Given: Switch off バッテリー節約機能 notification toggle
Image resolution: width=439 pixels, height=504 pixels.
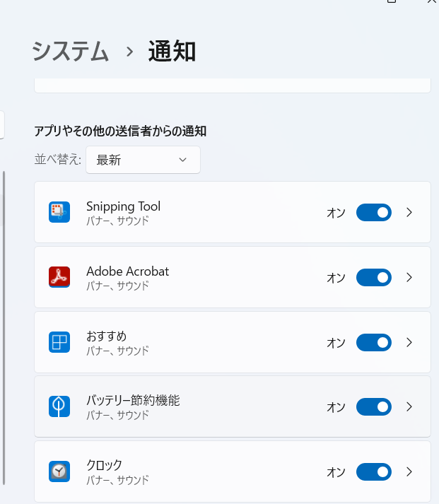Looking at the screenshot, I should [373, 406].
